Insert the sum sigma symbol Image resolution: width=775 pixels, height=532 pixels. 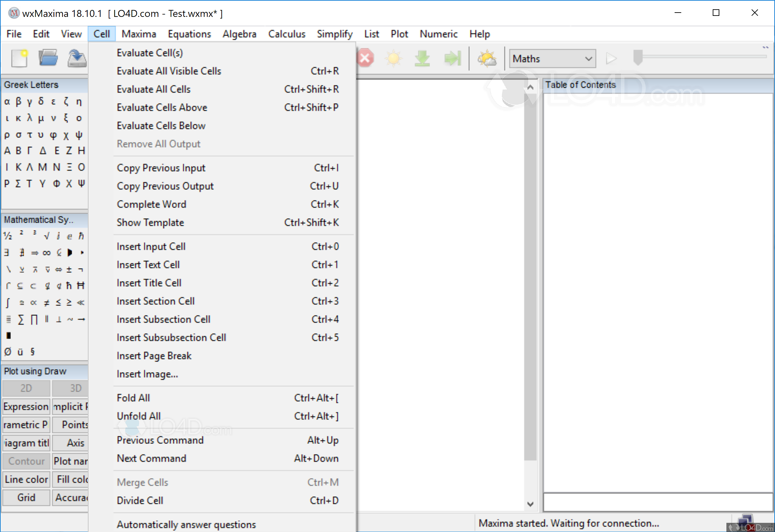21,320
